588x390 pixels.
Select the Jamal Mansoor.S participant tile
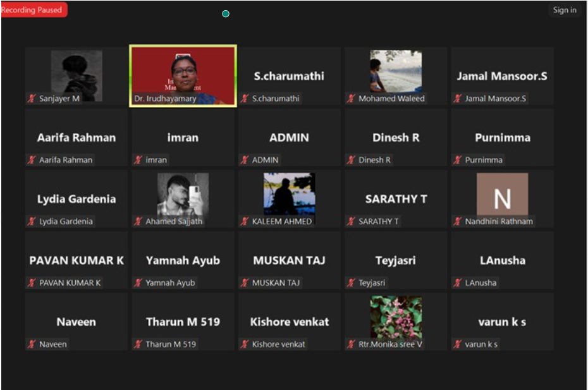[502, 75]
